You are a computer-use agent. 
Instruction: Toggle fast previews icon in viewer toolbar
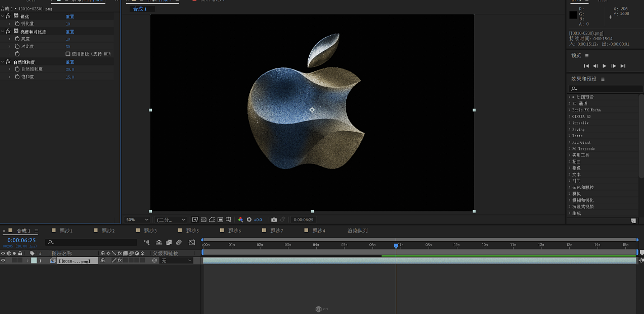click(x=195, y=219)
